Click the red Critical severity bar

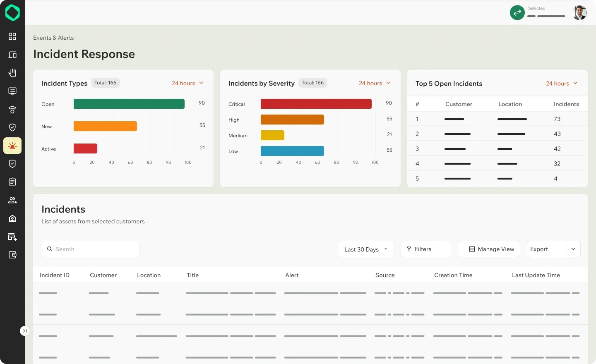(316, 104)
